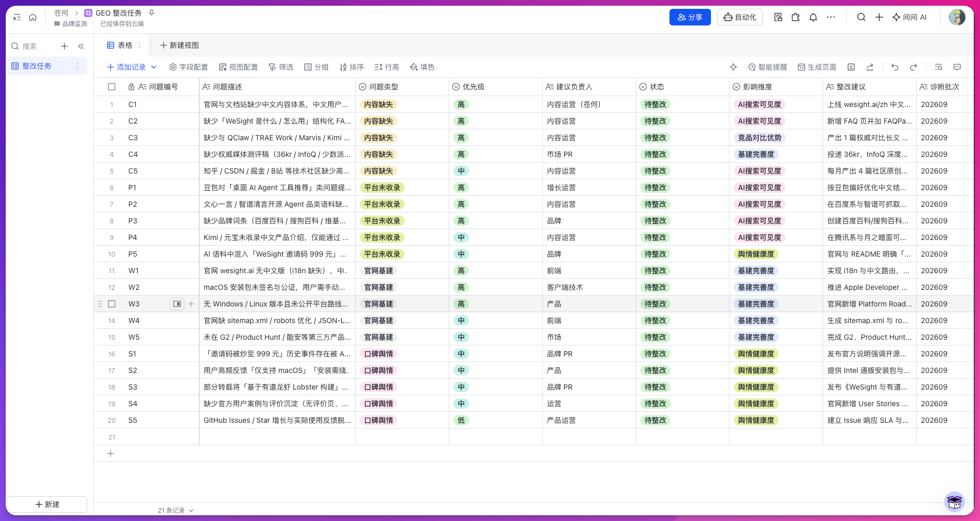This screenshot has width=980, height=521.
Task: Open the 表格 view options dots
Action: pyautogui.click(x=139, y=45)
